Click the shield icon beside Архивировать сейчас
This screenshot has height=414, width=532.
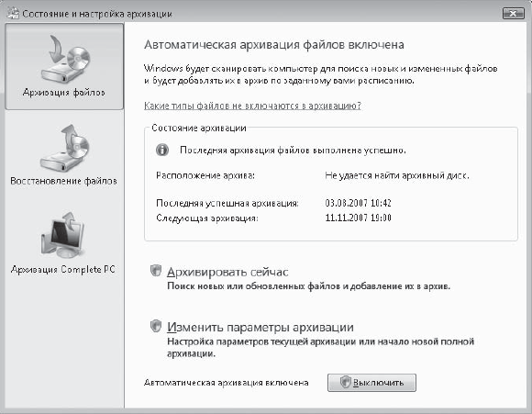(156, 271)
